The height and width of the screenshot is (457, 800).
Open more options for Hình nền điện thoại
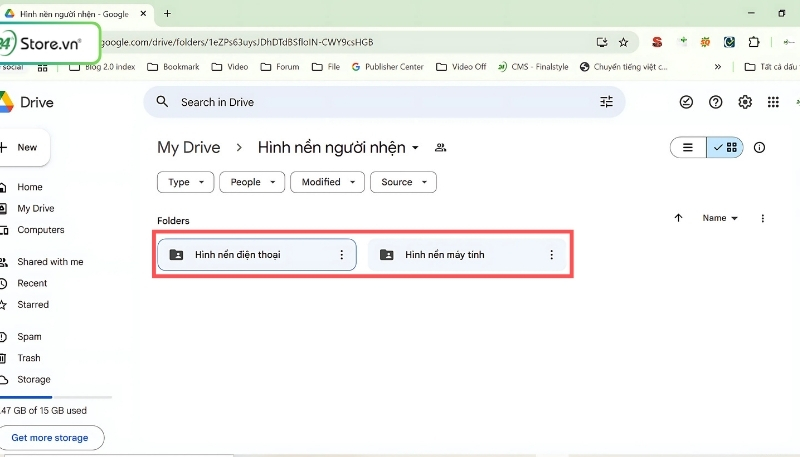point(341,255)
